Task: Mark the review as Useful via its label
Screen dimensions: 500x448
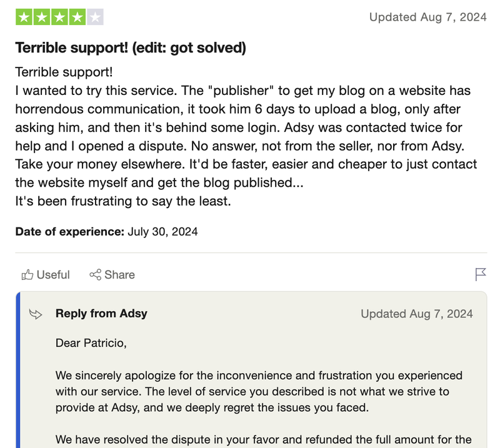Action: tap(53, 275)
